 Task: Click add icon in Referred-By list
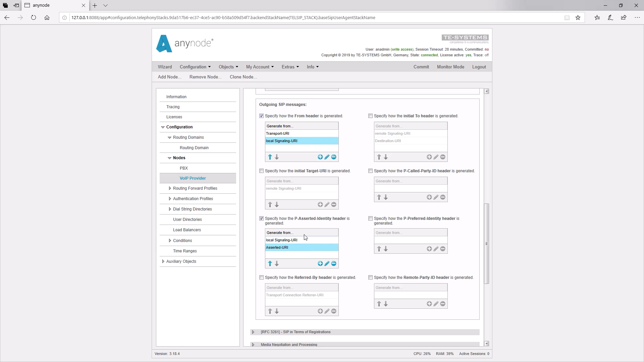click(320, 311)
